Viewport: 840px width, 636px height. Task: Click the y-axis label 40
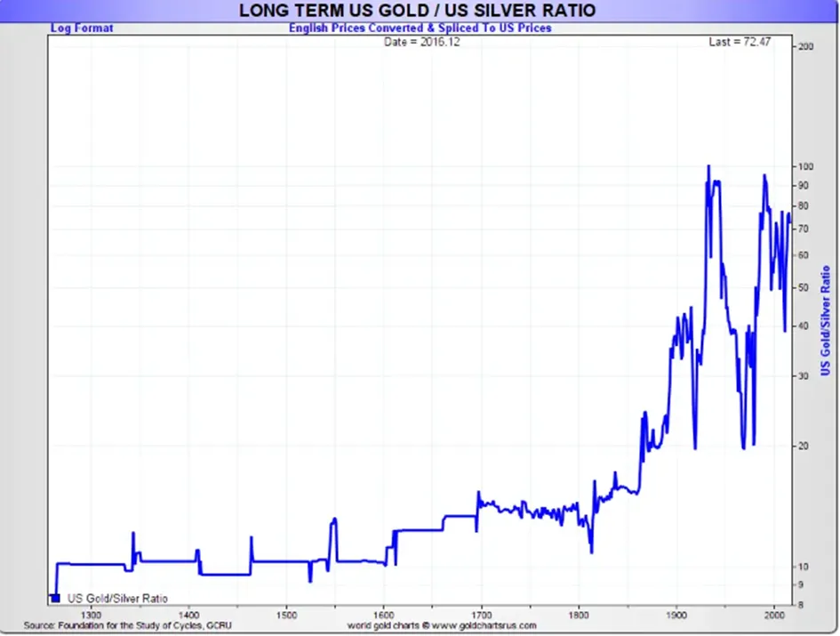(804, 326)
